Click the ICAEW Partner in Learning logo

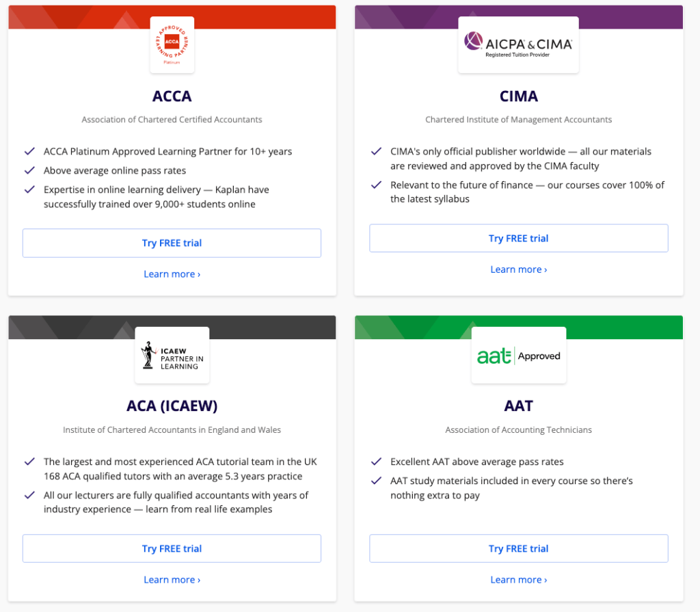point(172,355)
